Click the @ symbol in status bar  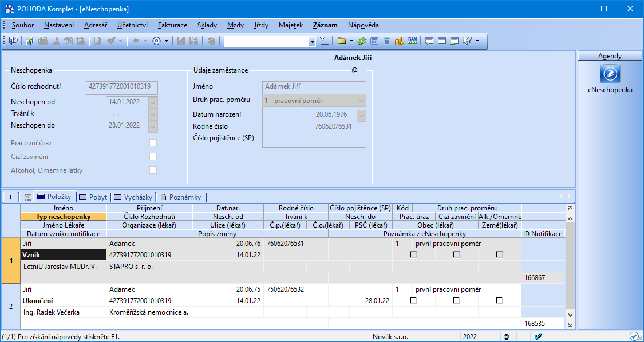506,337
